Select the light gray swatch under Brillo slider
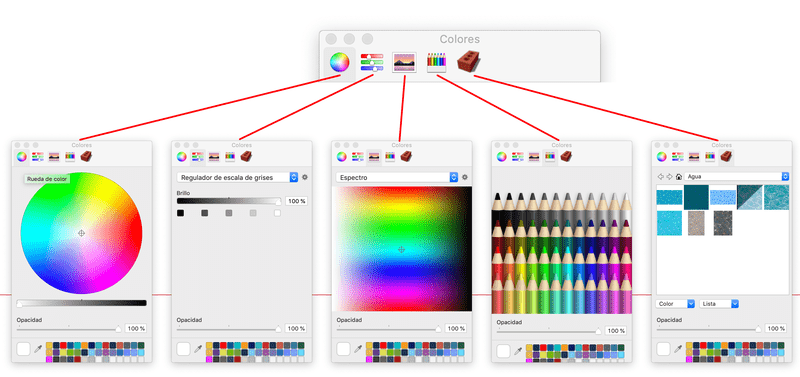Image resolution: width=800 pixels, height=377 pixels. [253, 213]
